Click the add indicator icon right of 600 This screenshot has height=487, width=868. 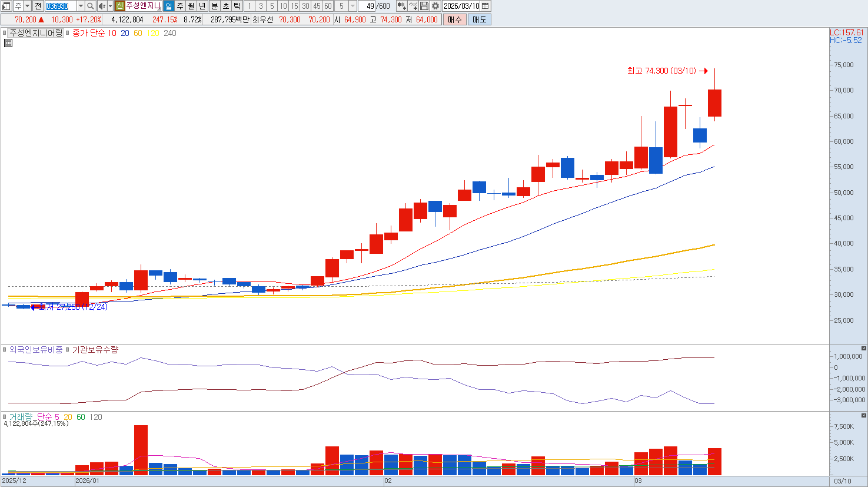click(x=401, y=6)
